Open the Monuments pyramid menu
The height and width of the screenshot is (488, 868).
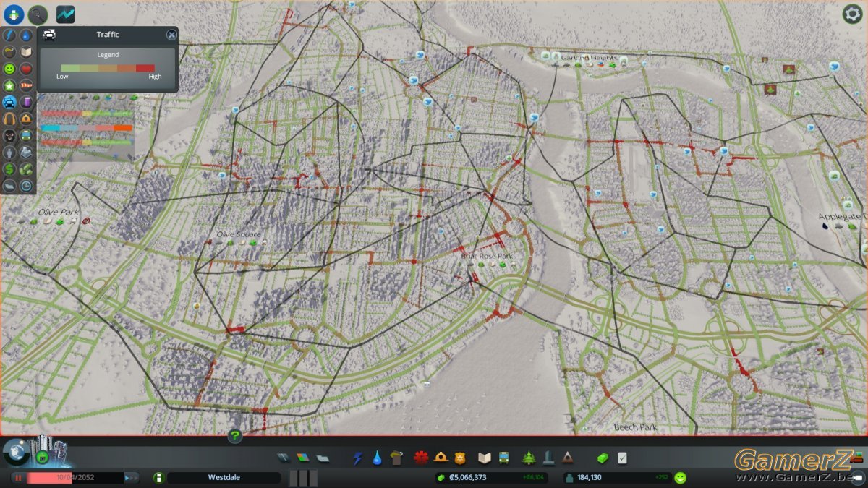click(568, 458)
